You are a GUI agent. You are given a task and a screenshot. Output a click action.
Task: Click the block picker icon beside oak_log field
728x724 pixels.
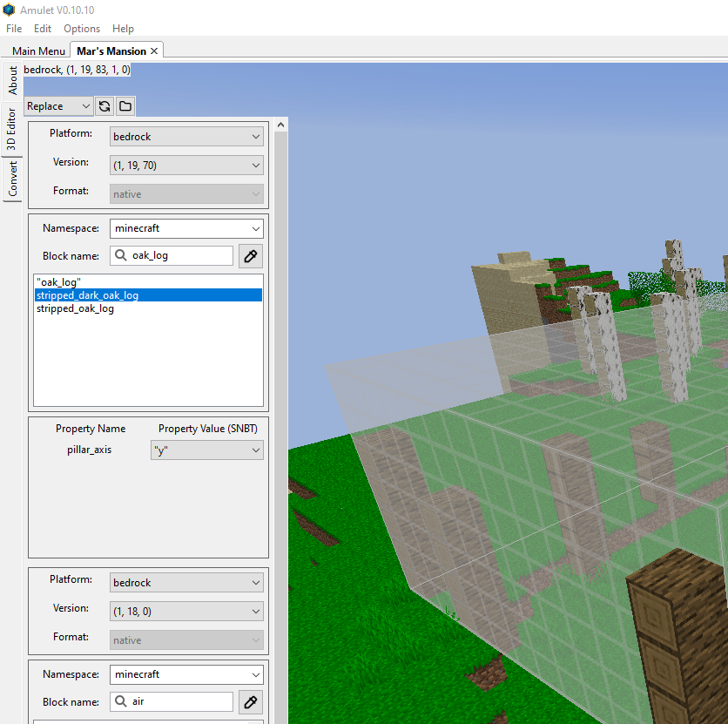coord(250,255)
